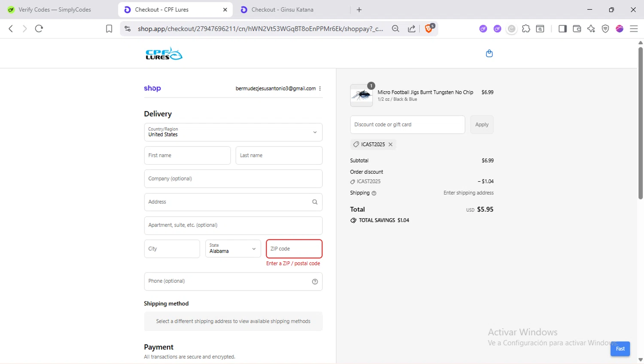This screenshot has height=364, width=644.
Task: Click the total amount $5.95
Action: 485,209
